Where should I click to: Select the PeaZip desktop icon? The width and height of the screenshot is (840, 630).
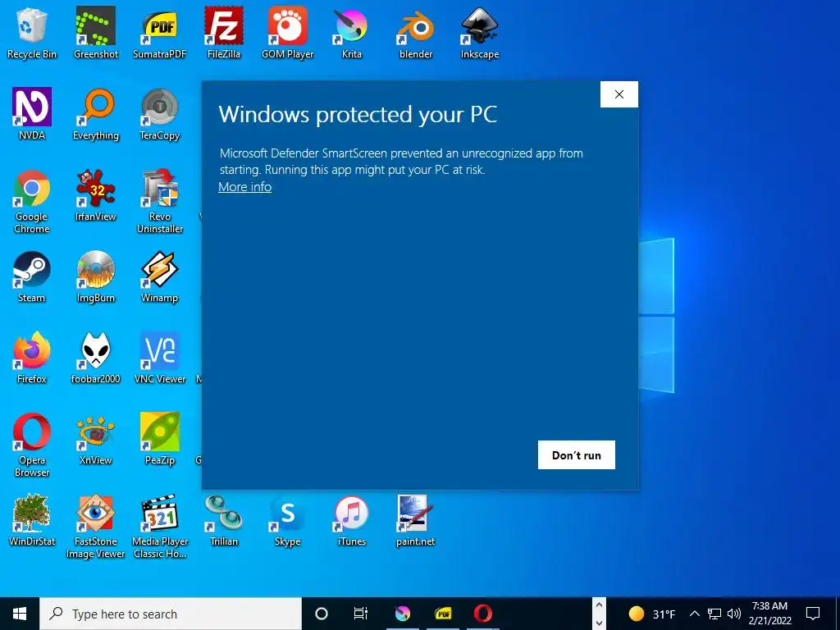pyautogui.click(x=160, y=439)
